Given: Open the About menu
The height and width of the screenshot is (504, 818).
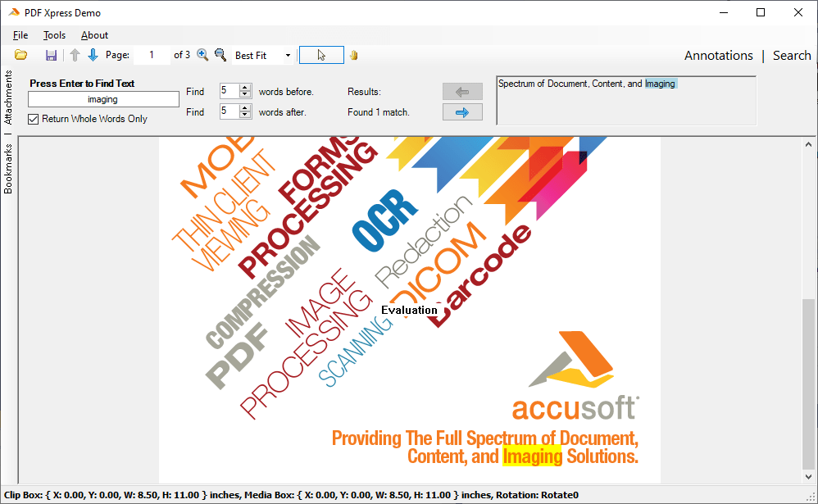Looking at the screenshot, I should (x=94, y=35).
